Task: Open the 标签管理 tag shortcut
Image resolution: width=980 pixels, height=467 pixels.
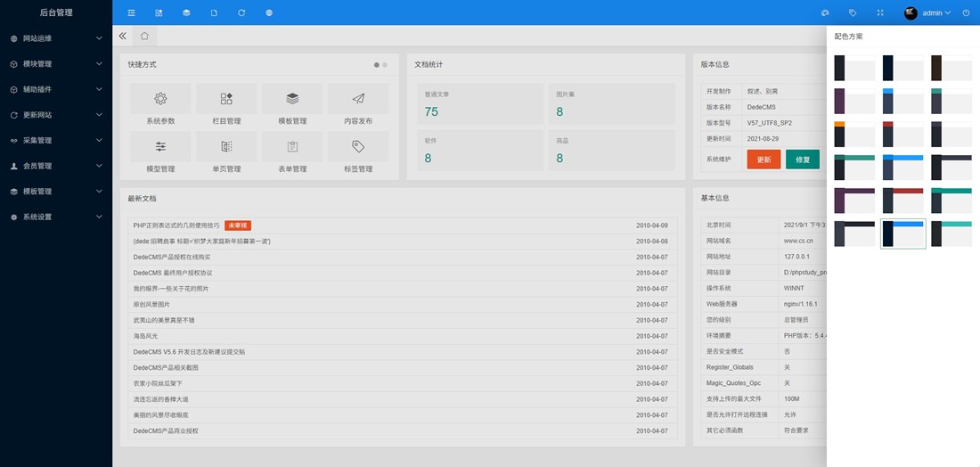Action: [x=358, y=152]
